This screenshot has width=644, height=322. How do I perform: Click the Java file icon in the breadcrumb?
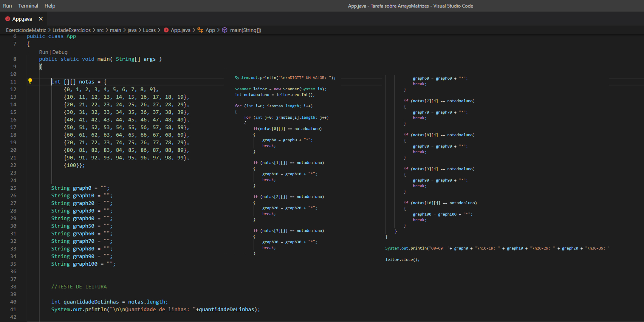pos(166,30)
